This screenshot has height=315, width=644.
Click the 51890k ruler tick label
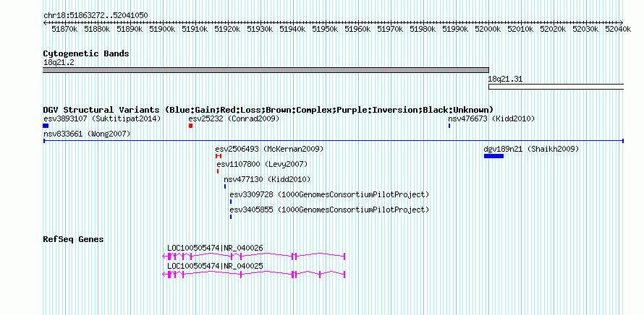coord(130,29)
